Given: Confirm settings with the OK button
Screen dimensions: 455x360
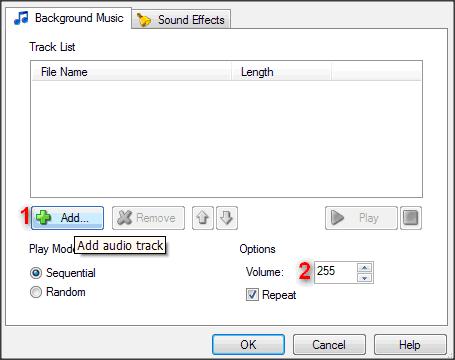Looking at the screenshot, I should coord(248,345).
